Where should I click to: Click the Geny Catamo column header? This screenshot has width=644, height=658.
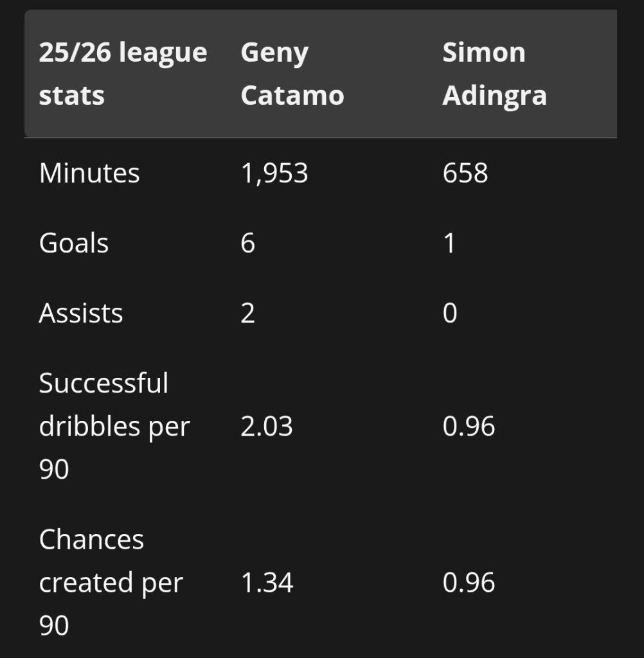[292, 74]
